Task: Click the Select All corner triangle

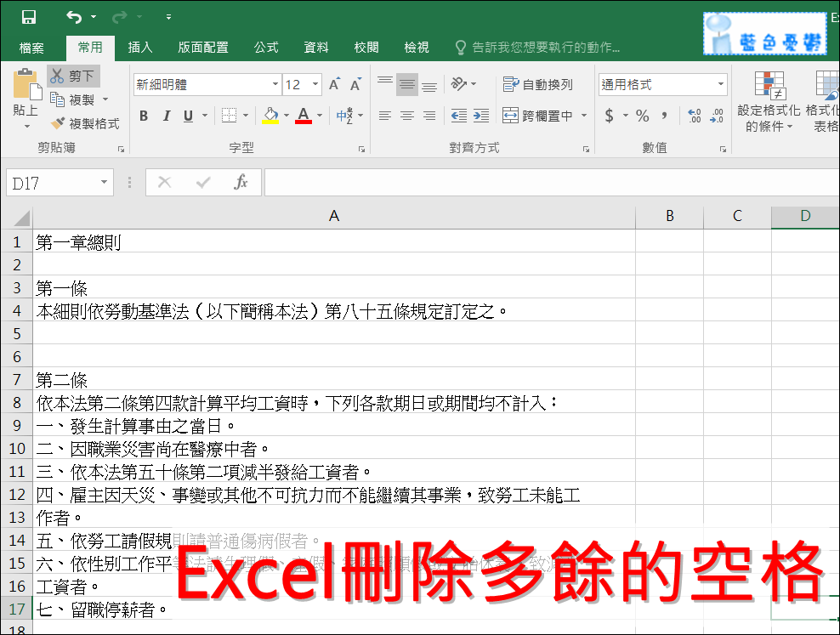Action: pos(21,218)
